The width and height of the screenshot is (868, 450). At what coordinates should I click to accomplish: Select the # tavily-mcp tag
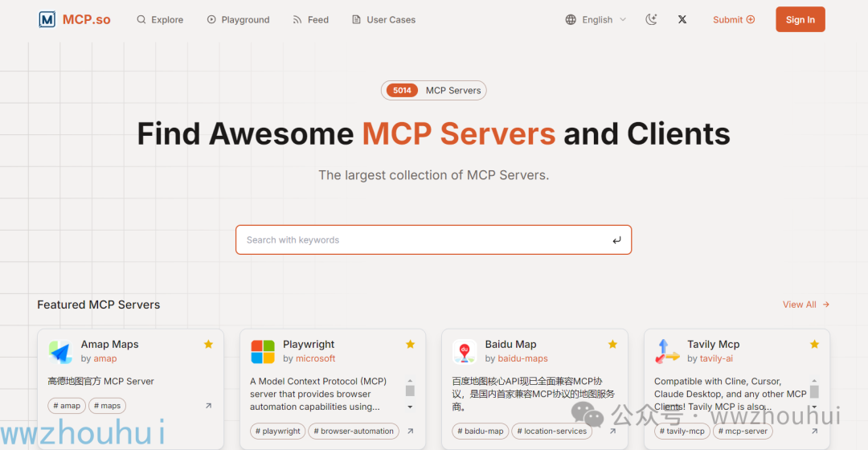[682, 432]
